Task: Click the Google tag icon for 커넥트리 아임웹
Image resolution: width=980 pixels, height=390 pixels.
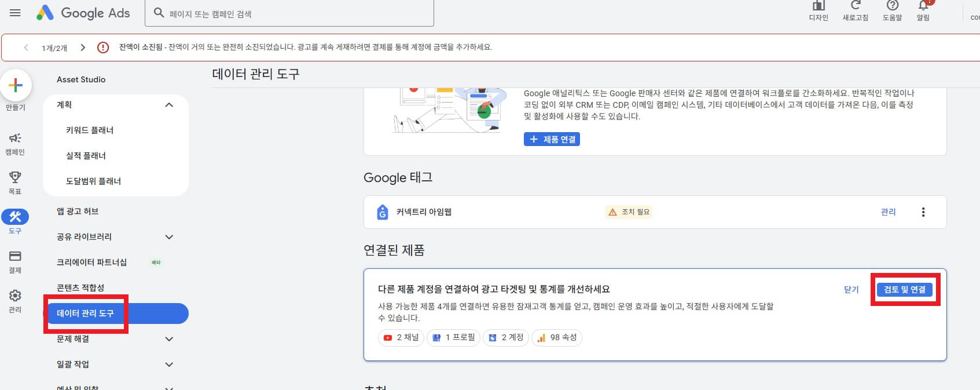Action: (x=382, y=212)
